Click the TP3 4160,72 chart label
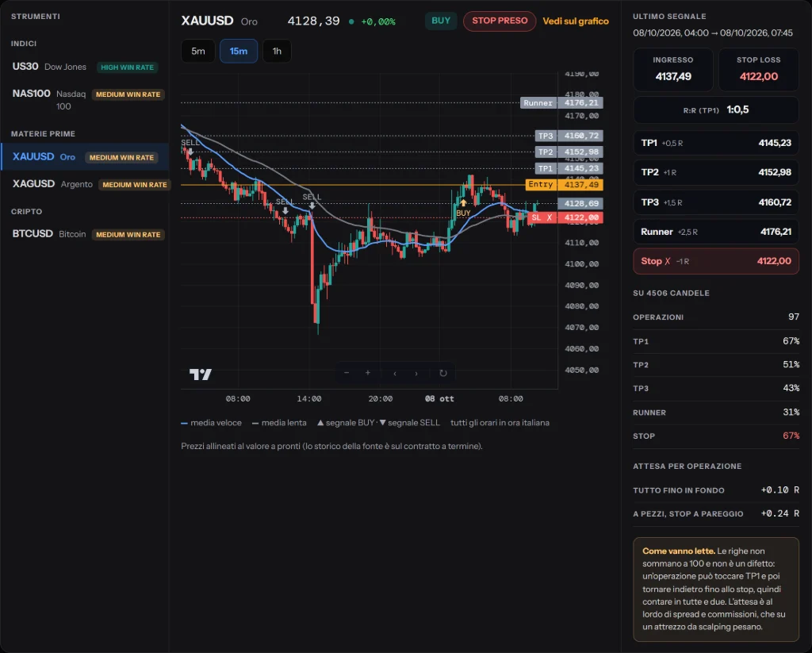The height and width of the screenshot is (653, 812). 569,136
